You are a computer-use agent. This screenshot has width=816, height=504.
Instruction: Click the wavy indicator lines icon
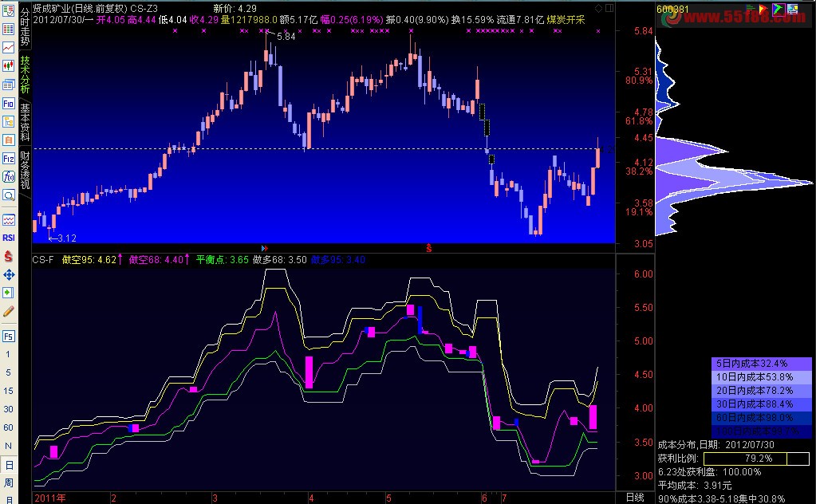point(8,220)
